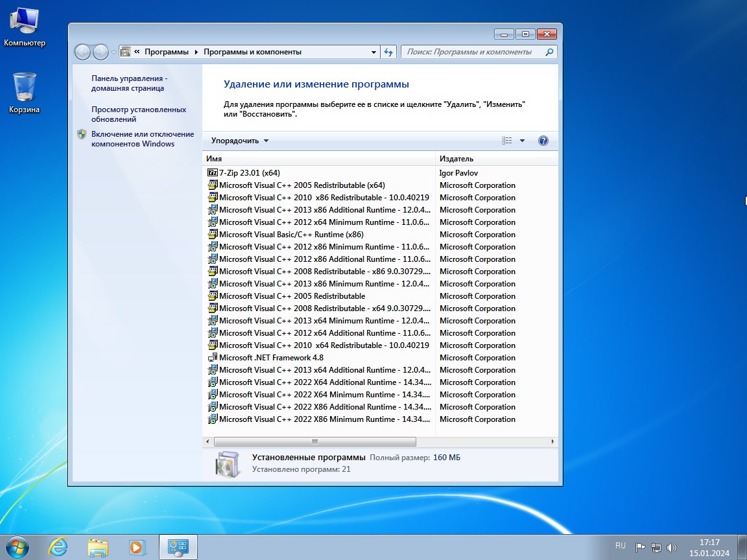Click the volume speaker tray icon
Viewport: 747px width, 560px height.
click(672, 548)
